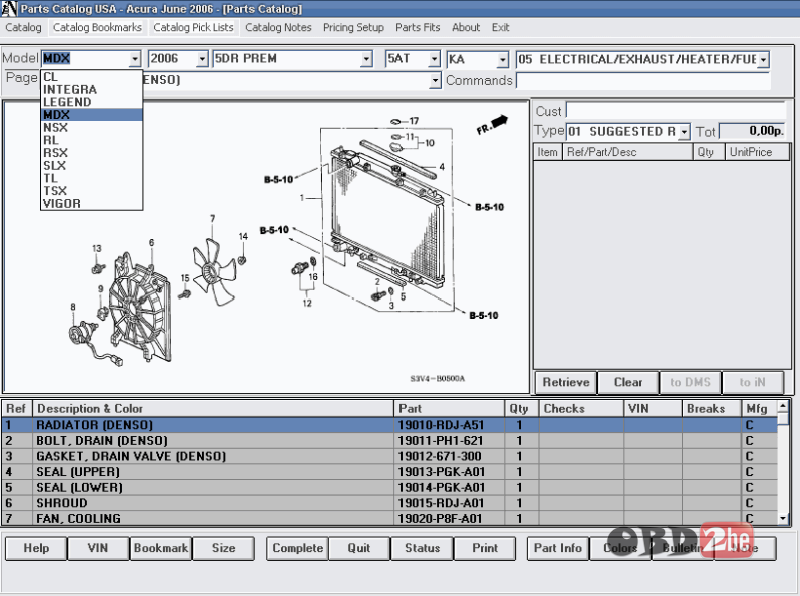The image size is (800, 596).
Task: Click the Commands input field
Action: click(643, 81)
